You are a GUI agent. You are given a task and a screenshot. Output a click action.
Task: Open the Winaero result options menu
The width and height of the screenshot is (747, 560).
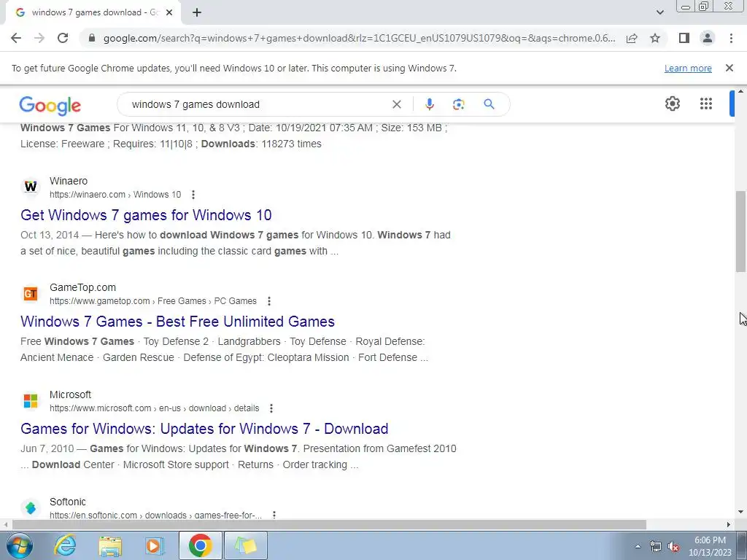(x=193, y=194)
